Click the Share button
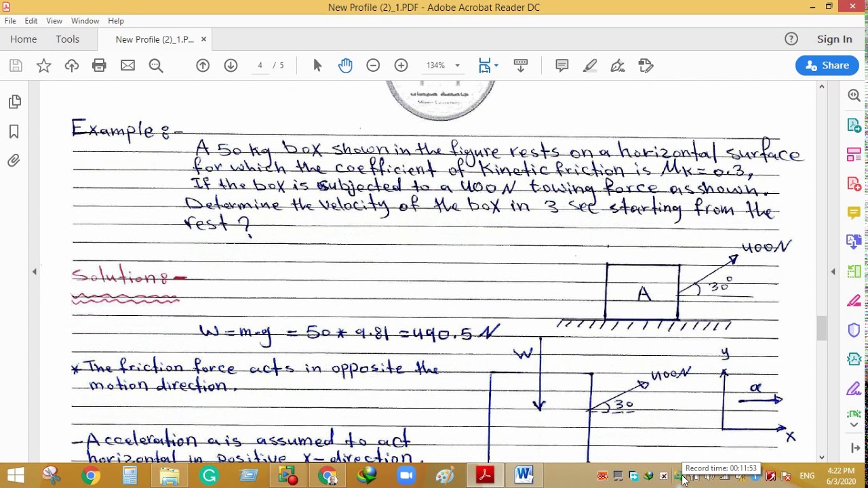The image size is (868, 488). pos(827,66)
